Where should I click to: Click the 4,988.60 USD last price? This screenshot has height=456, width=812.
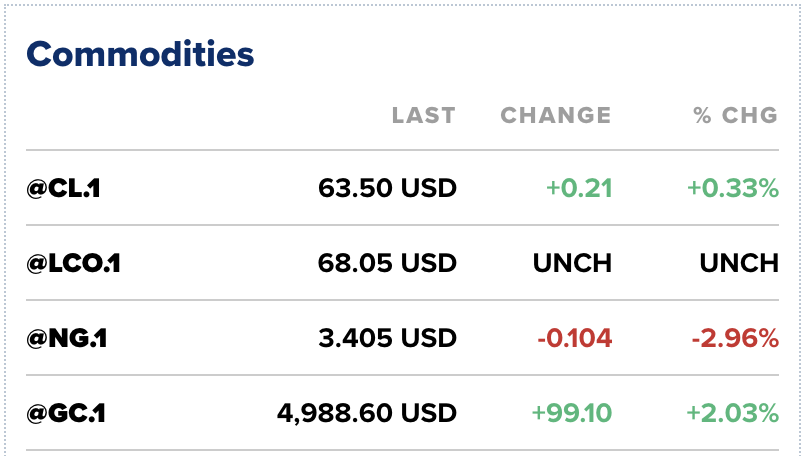(x=366, y=412)
